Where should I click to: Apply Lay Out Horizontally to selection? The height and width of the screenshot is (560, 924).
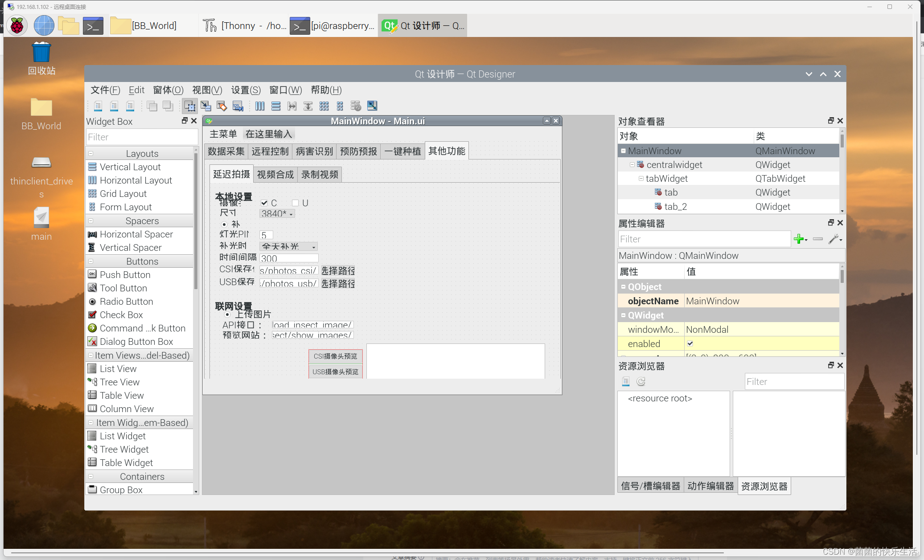point(260,106)
